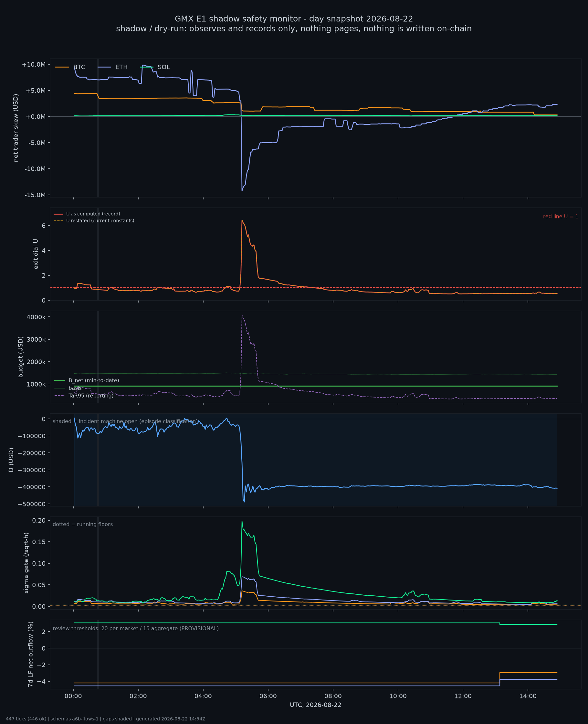The width and height of the screenshot is (588, 724).
Task: Click the "14:00" time axis label
Action: tap(528, 696)
